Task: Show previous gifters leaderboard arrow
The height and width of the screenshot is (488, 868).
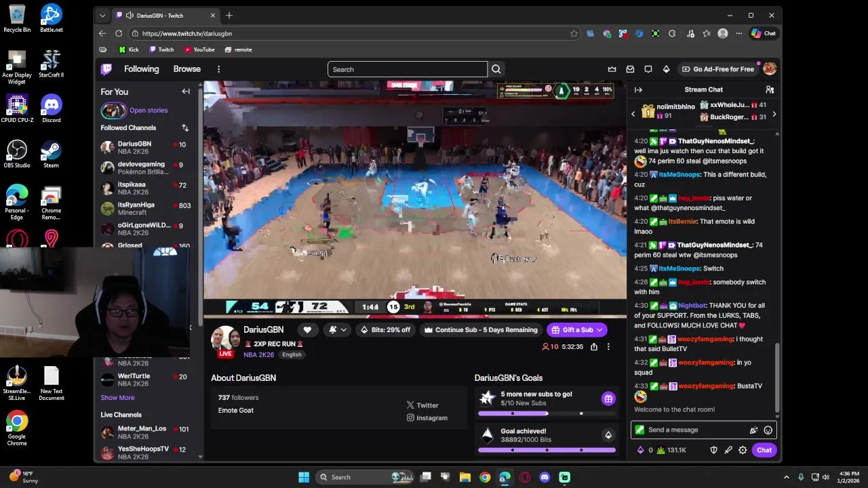Action: click(633, 115)
